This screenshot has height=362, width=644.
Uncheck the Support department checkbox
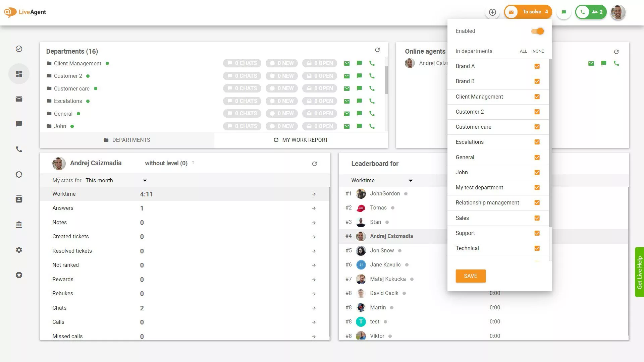(x=537, y=233)
